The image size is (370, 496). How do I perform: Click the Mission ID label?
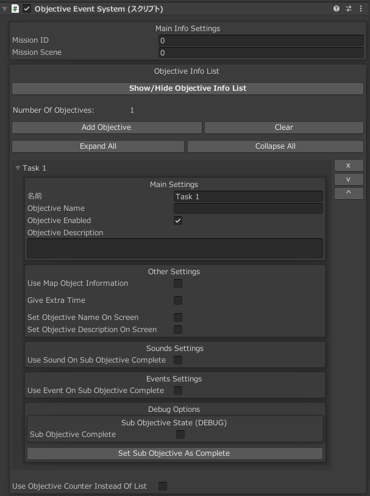click(31, 40)
